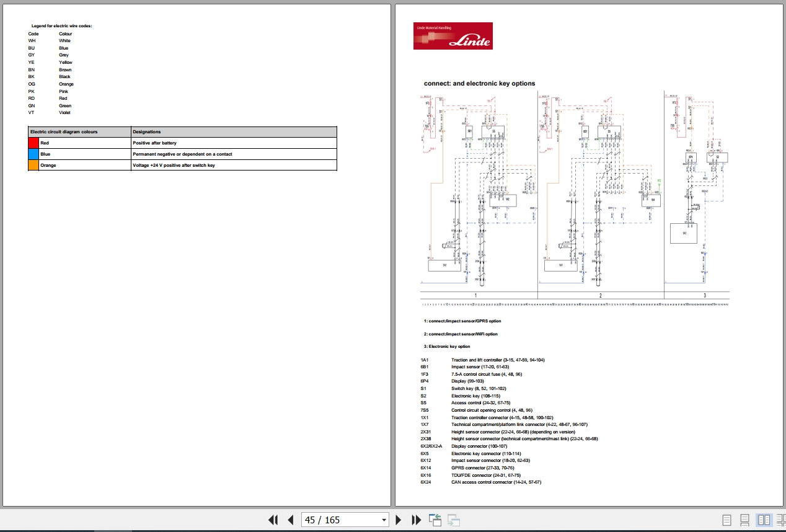Go to the previous page

(290, 520)
